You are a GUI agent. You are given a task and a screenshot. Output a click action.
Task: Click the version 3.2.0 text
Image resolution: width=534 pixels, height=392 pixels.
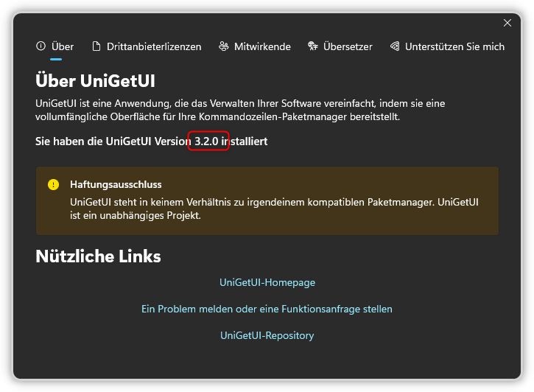click(x=206, y=141)
